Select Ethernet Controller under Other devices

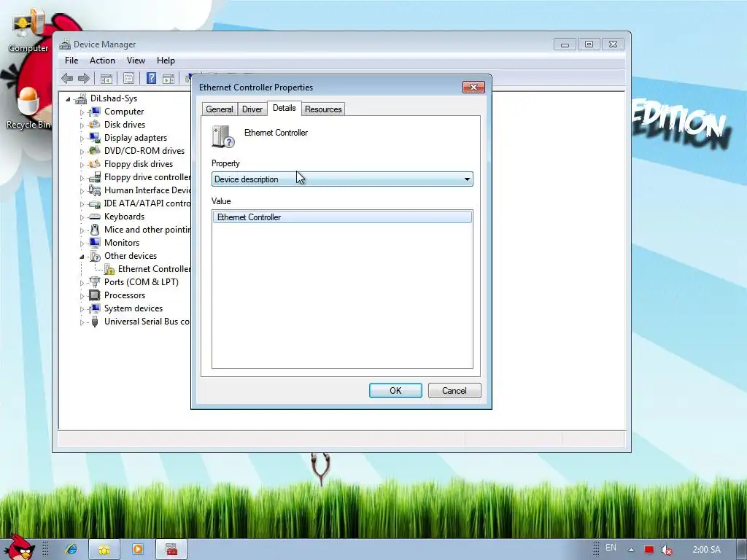155,269
